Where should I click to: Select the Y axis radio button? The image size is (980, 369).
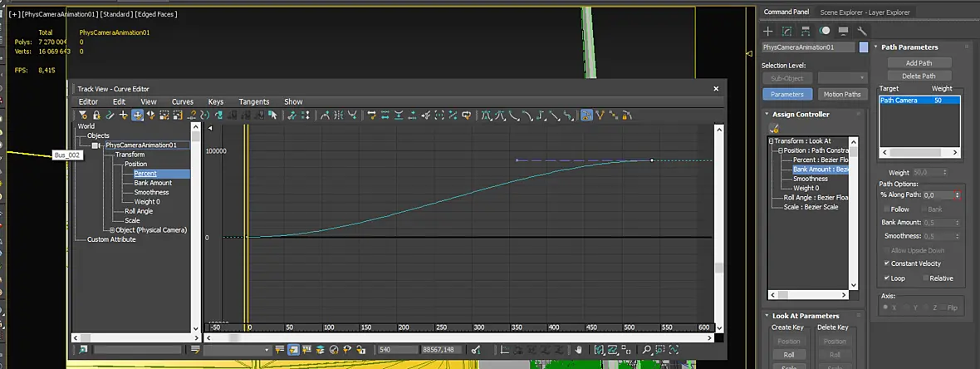click(907, 307)
